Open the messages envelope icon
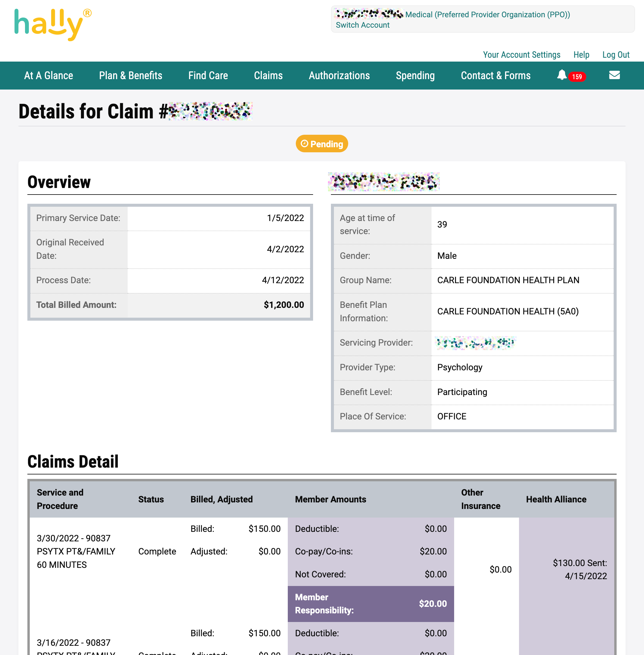Screen dimensions: 644x655 coord(614,75)
